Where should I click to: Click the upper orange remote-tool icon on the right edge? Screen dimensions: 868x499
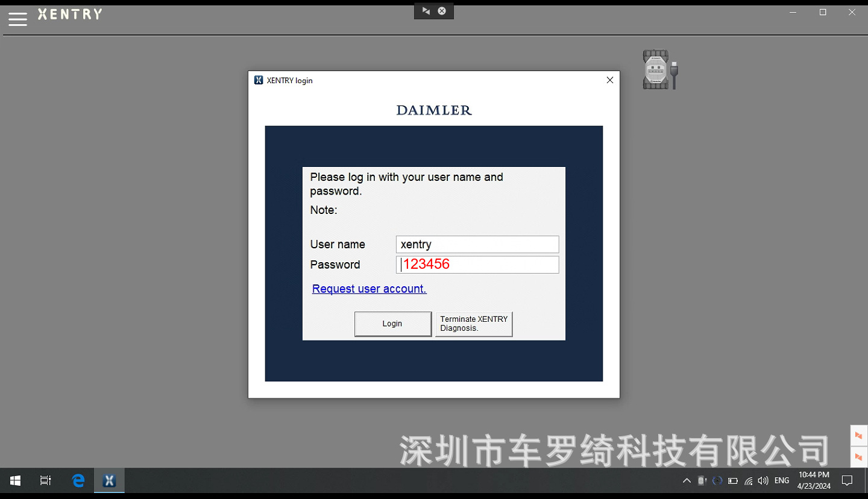[x=859, y=436]
